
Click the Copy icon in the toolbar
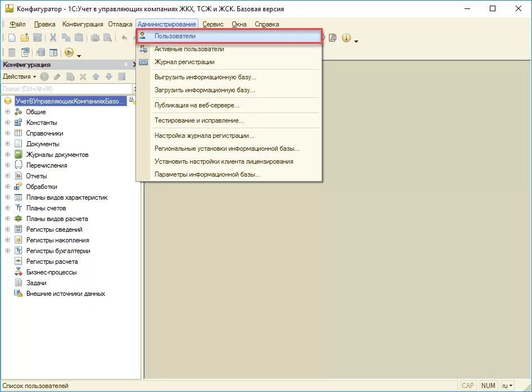[x=66, y=38]
